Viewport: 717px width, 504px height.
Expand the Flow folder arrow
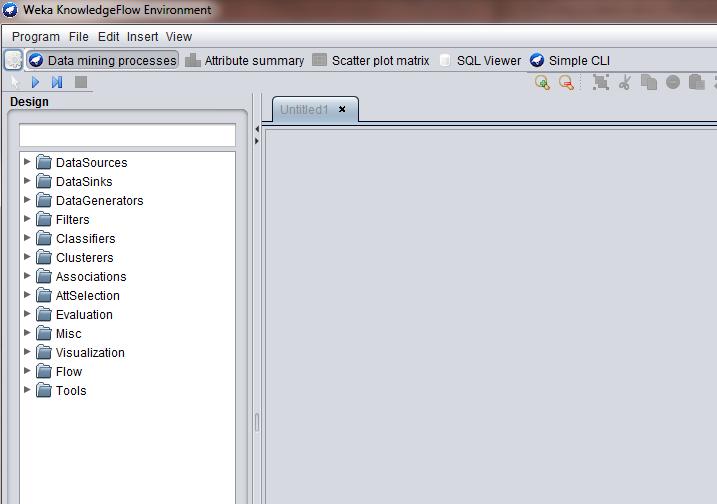click(27, 370)
